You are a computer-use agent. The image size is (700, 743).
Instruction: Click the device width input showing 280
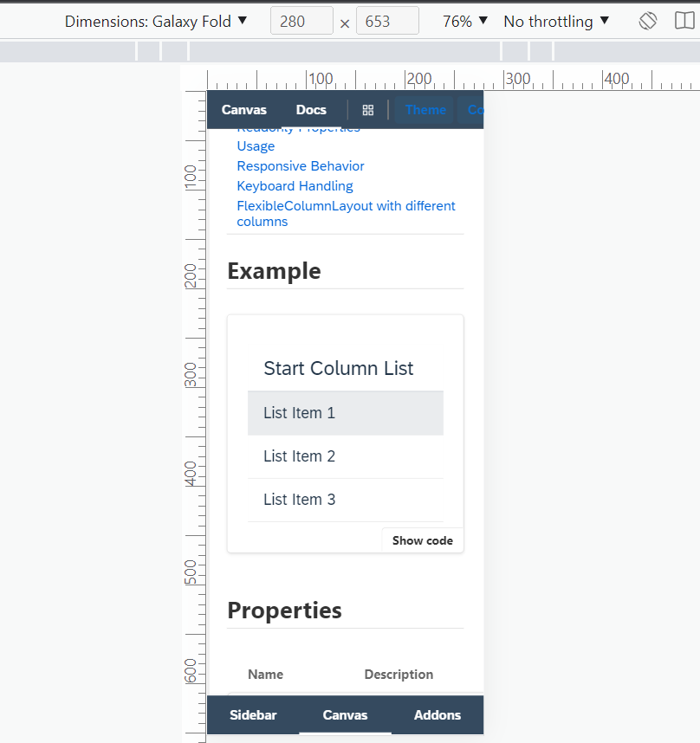click(x=301, y=20)
